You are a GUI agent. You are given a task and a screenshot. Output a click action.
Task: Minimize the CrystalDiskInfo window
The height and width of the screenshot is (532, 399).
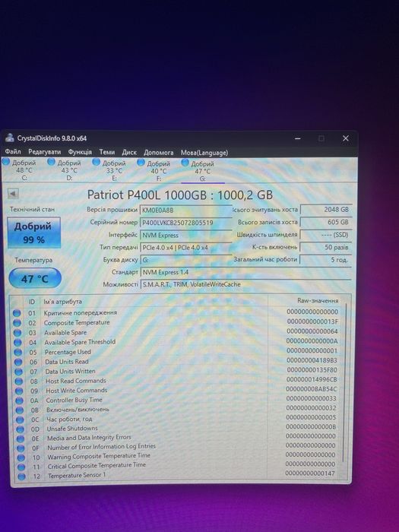(x=298, y=138)
